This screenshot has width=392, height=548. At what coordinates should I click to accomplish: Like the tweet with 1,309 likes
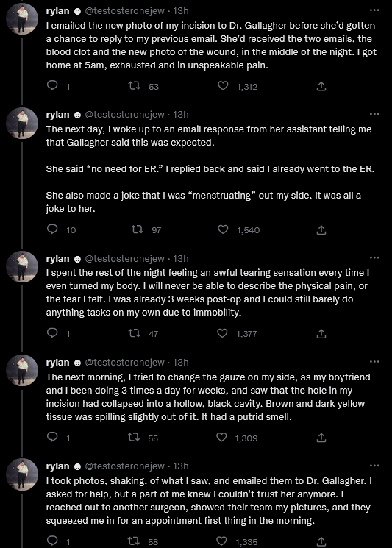(x=221, y=437)
